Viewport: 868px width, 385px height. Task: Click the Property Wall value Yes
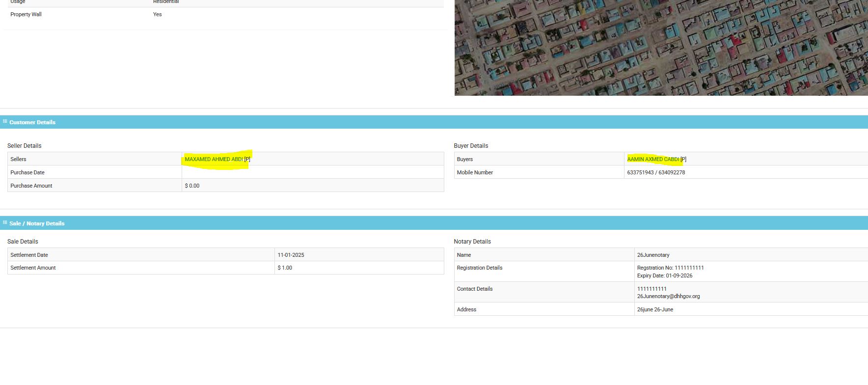pyautogui.click(x=157, y=14)
